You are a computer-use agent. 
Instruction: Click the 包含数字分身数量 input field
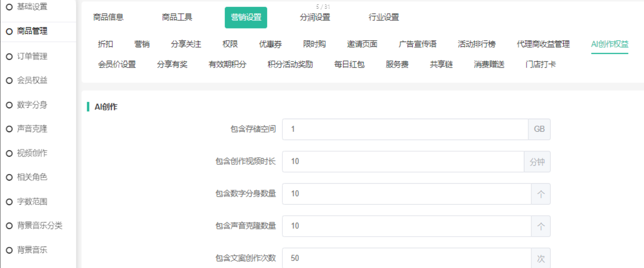point(407,194)
